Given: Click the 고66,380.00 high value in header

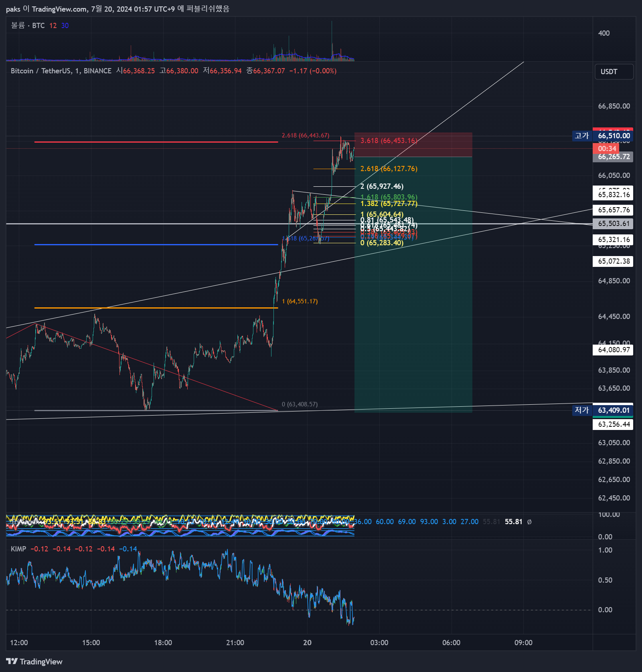Looking at the screenshot, I should pyautogui.click(x=179, y=71).
